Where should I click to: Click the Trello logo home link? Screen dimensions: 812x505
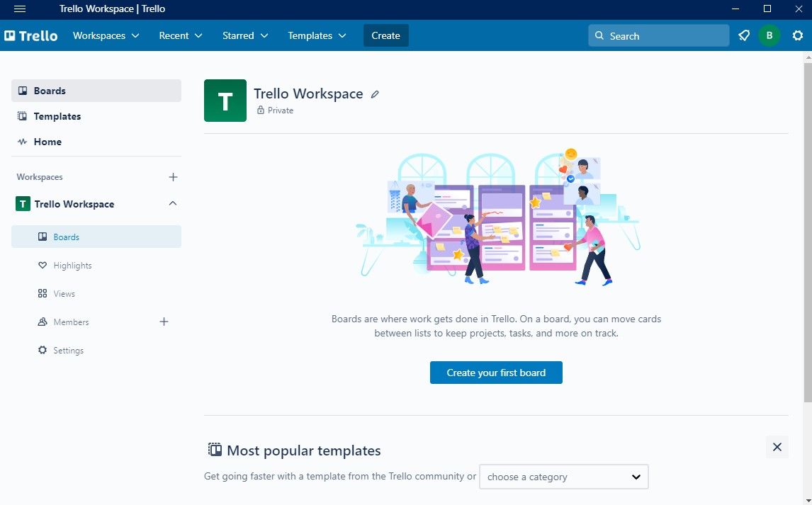click(31, 35)
